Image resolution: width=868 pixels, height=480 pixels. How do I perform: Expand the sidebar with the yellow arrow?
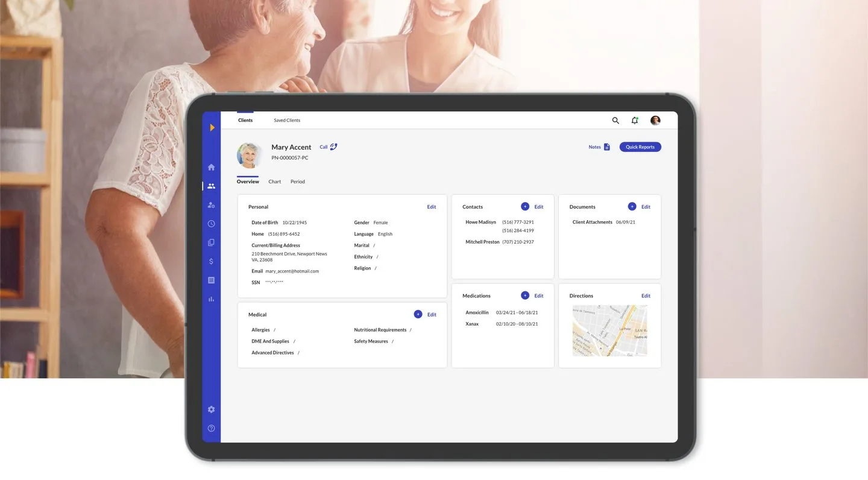[212, 127]
